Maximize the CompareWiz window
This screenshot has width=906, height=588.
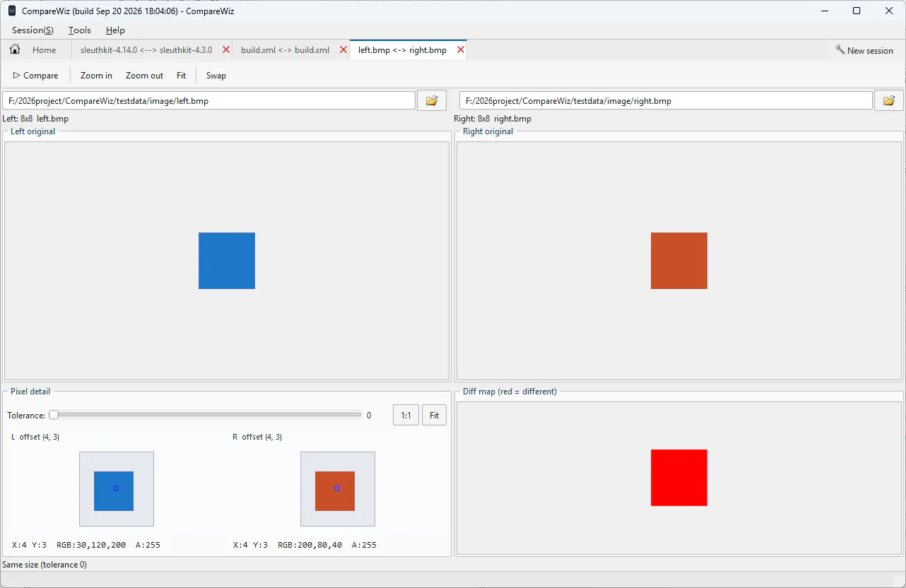(x=857, y=11)
